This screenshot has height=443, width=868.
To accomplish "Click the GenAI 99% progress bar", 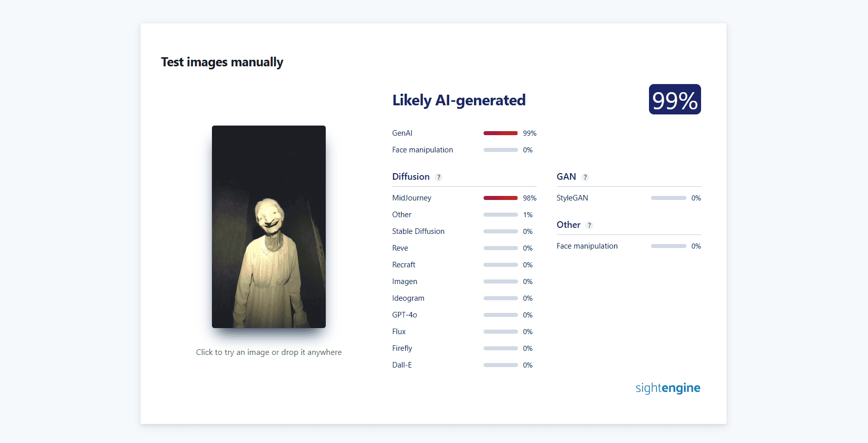I will (x=500, y=133).
